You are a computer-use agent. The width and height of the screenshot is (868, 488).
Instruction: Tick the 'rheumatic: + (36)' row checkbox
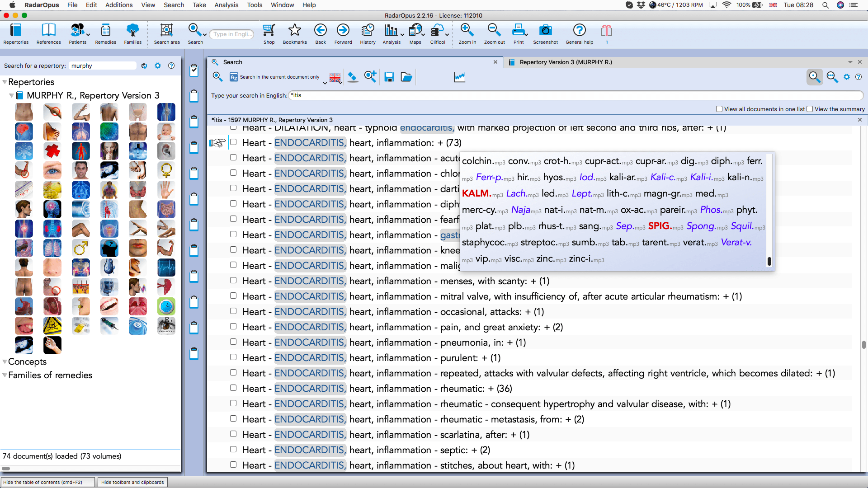[x=233, y=388]
